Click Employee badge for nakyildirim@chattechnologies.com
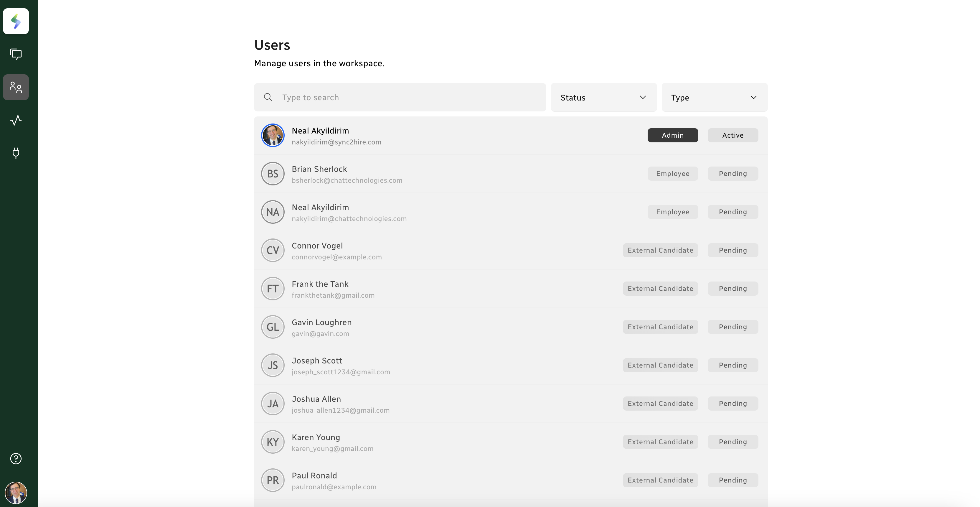This screenshot has width=980, height=507. pyautogui.click(x=673, y=212)
